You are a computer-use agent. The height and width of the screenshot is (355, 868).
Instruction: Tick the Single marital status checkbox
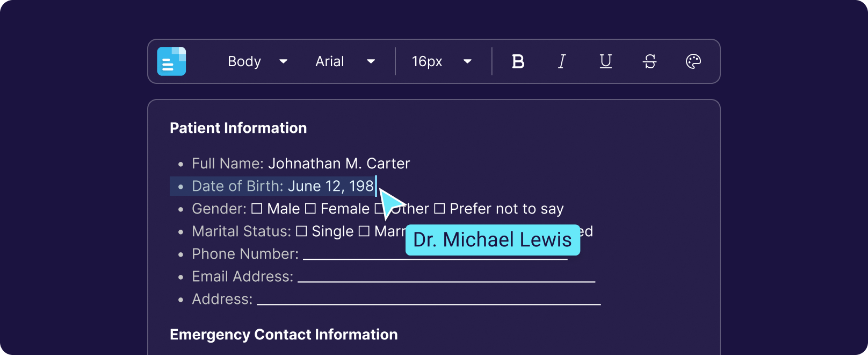pyautogui.click(x=302, y=231)
